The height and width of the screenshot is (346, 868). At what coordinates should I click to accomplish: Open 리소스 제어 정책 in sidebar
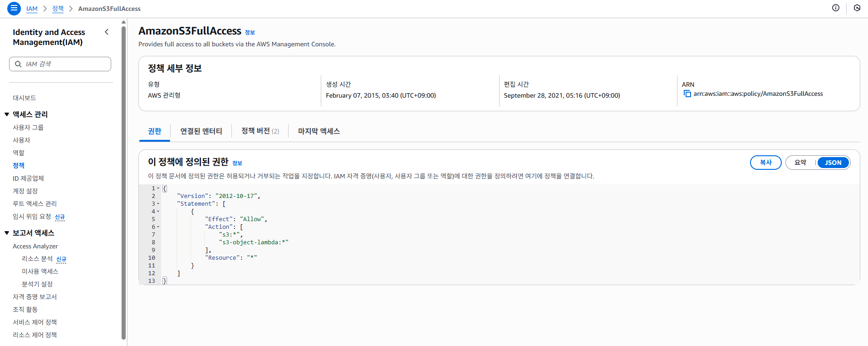pos(34,335)
